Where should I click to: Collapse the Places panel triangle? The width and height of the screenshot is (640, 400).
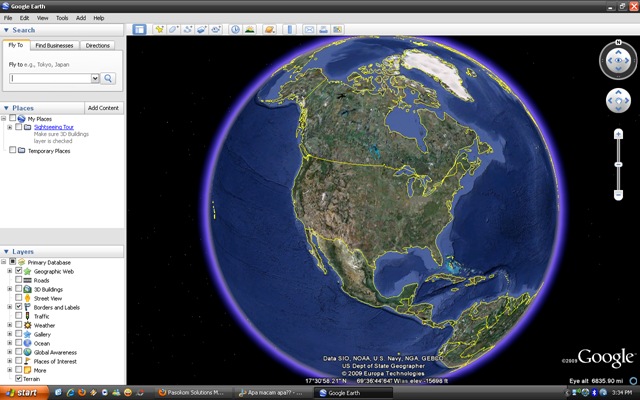pyautogui.click(x=6, y=108)
